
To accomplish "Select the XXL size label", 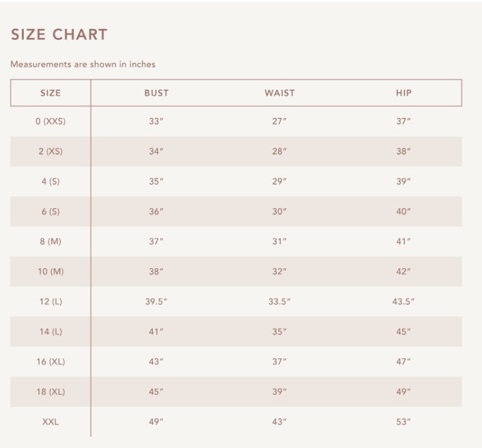I will pyautogui.click(x=50, y=422).
